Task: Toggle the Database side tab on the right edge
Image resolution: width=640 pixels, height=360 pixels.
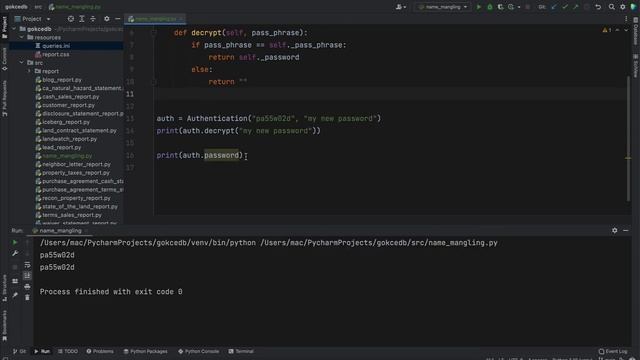Action: [636, 31]
